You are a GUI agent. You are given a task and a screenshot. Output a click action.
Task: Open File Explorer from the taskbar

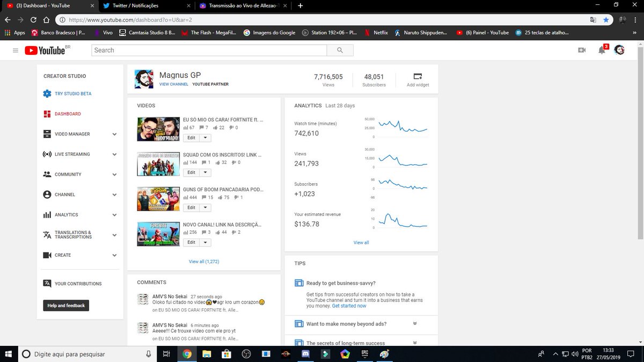[x=206, y=354]
